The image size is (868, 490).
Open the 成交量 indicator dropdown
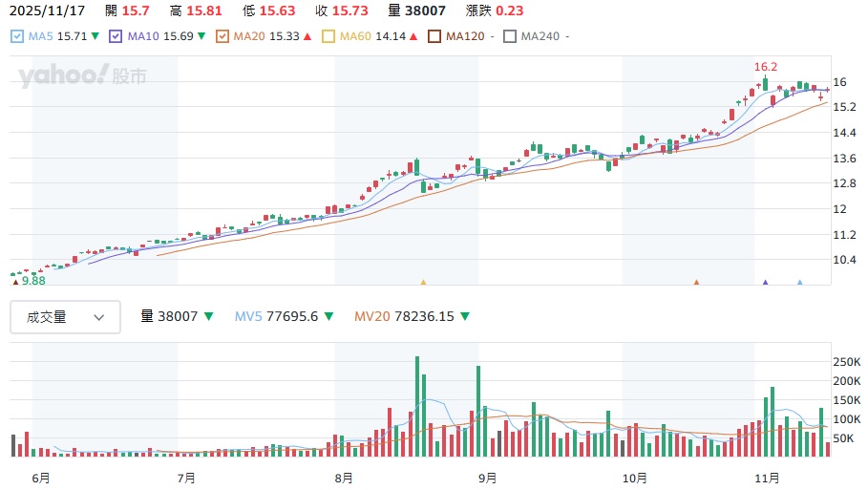pyautogui.click(x=65, y=317)
